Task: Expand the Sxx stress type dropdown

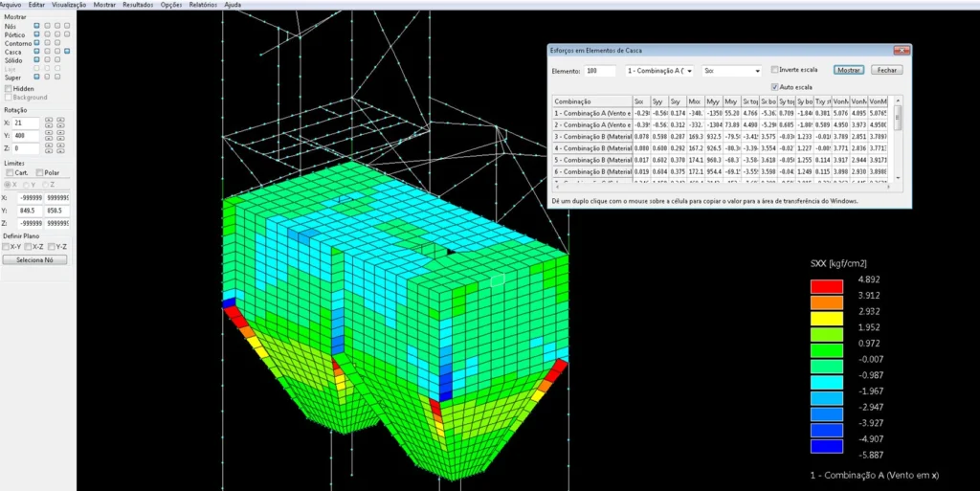Action: (731, 71)
